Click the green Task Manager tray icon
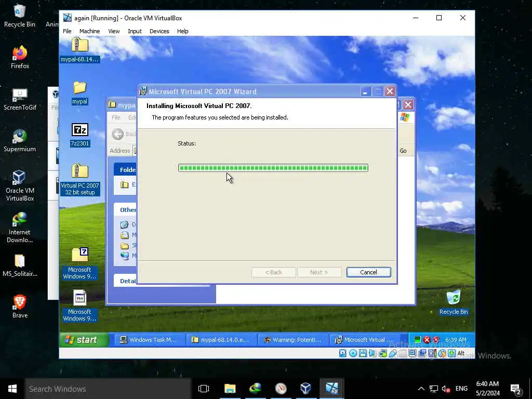Viewport: 532px width, 399px height. (x=418, y=340)
